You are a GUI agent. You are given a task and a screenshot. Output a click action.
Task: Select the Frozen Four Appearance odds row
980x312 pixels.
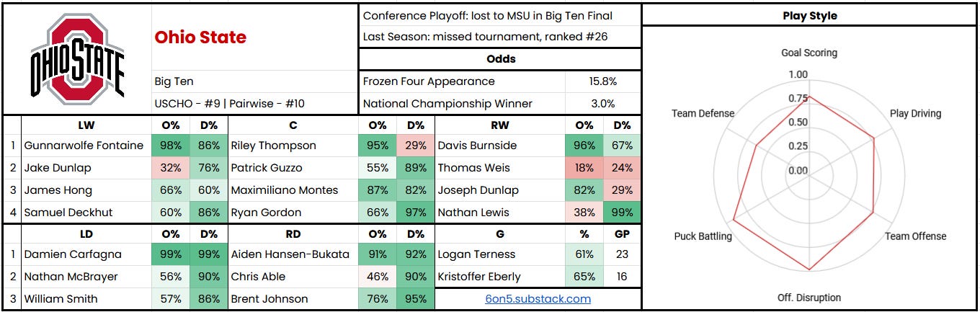(x=500, y=81)
